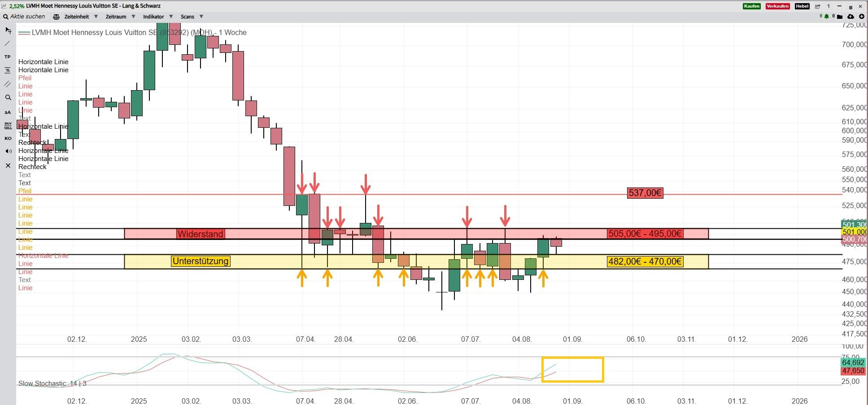Toggle the green alarm bell icon
Image resolution: width=868 pixels, height=405 pixels.
pyautogui.click(x=826, y=17)
